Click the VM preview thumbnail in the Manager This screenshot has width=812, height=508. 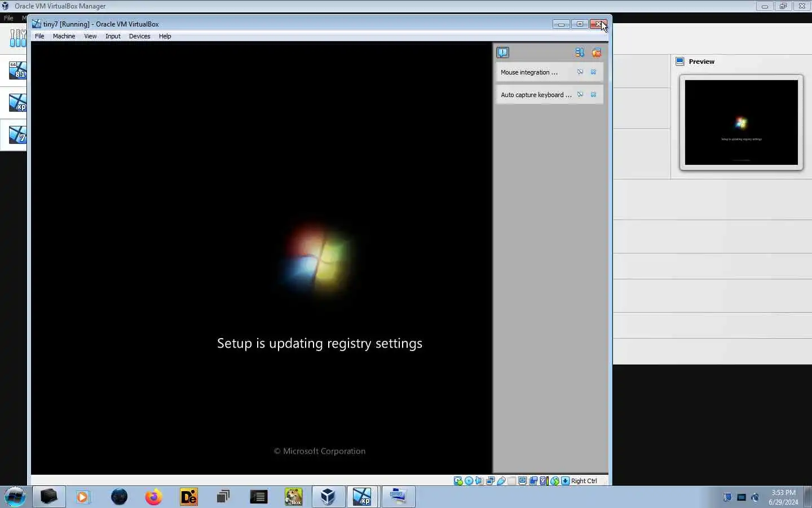pyautogui.click(x=741, y=122)
